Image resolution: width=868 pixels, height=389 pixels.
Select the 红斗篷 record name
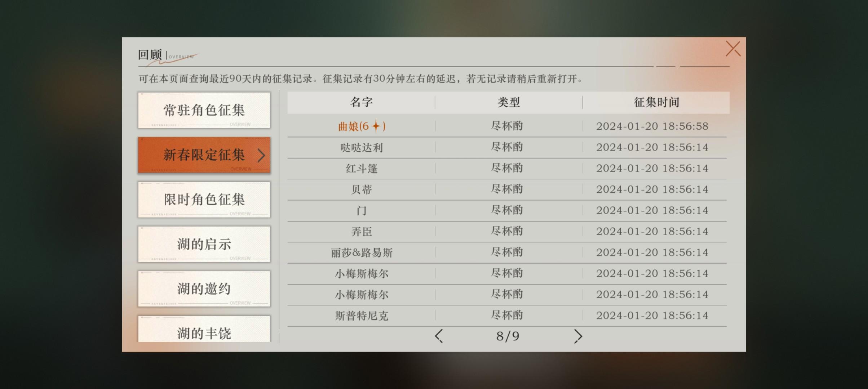[x=362, y=168]
